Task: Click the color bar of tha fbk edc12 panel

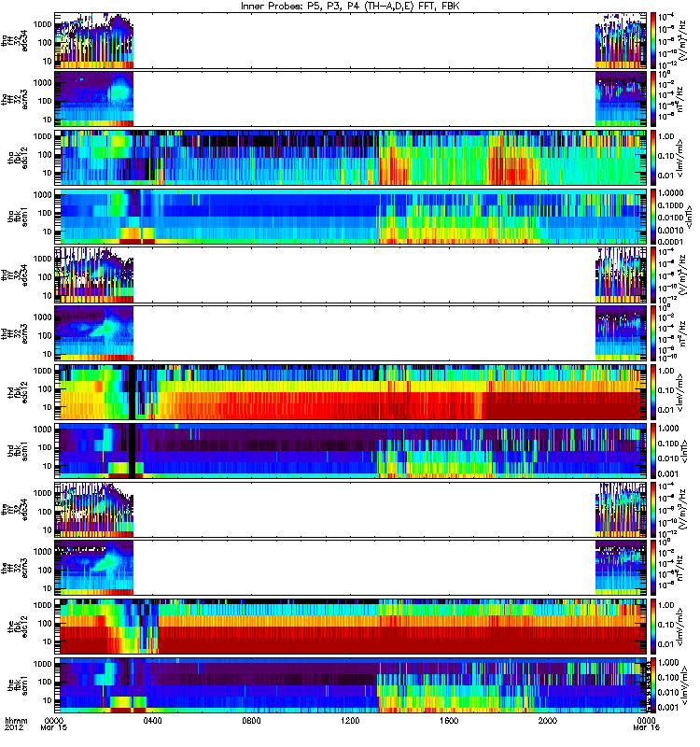Action: click(653, 158)
